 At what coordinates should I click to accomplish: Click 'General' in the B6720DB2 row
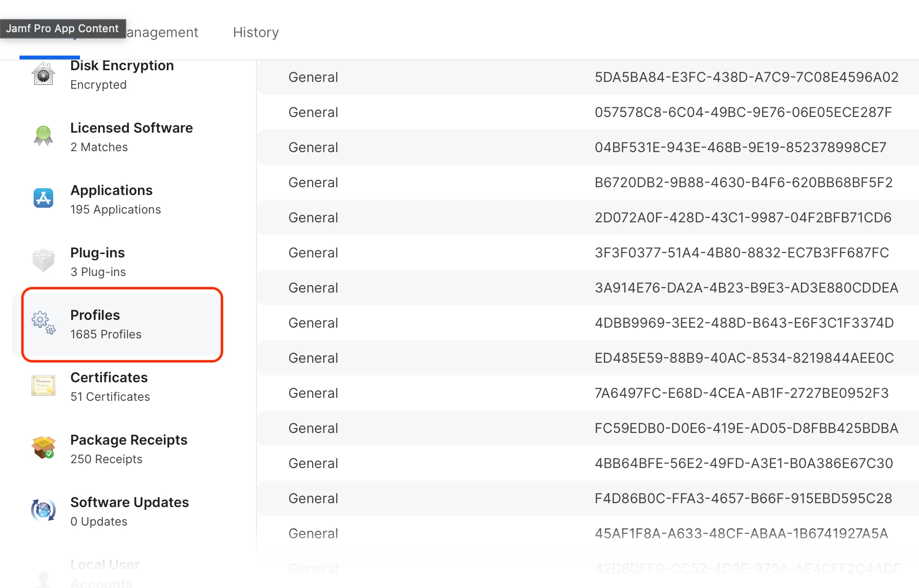(313, 182)
